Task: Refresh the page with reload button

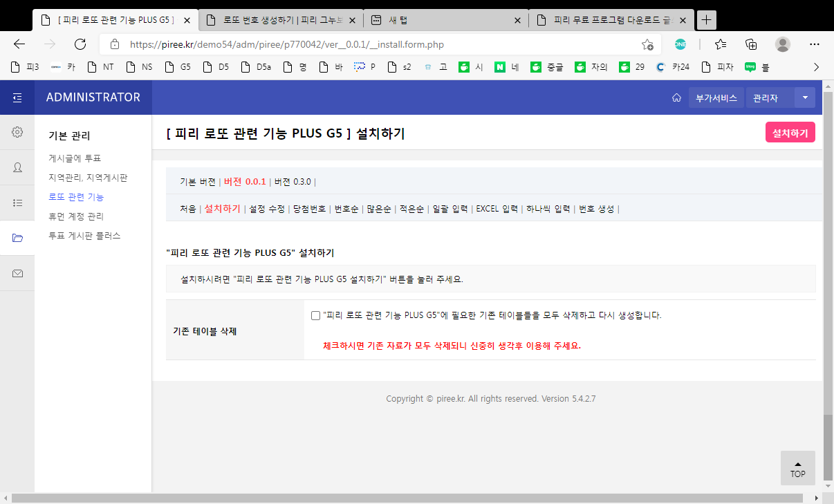Action: click(x=80, y=44)
